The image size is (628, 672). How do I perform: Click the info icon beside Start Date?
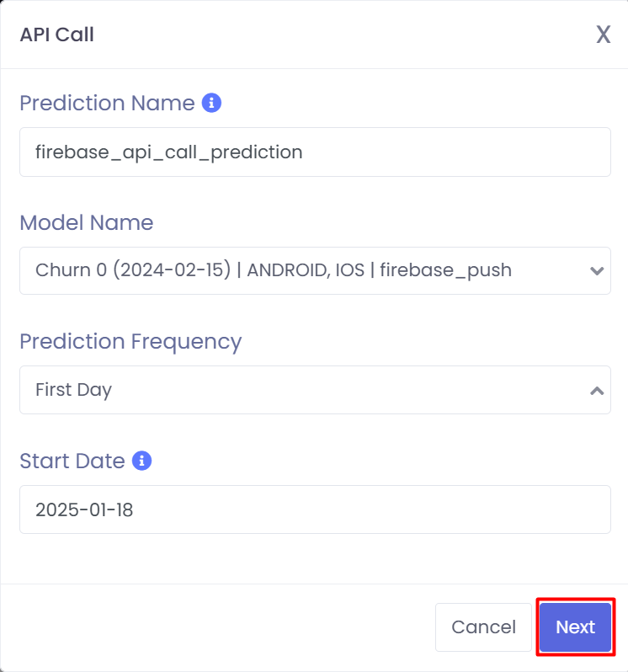point(141,461)
